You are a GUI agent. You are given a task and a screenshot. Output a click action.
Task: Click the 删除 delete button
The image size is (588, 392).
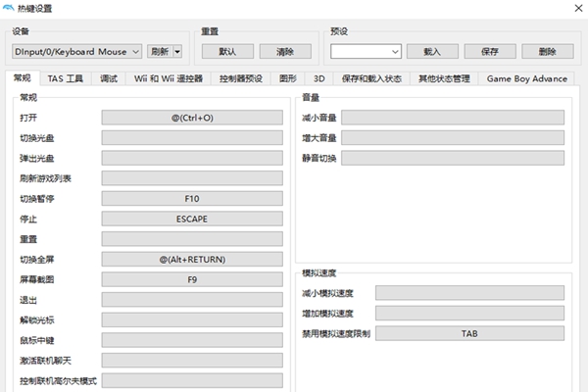point(548,51)
